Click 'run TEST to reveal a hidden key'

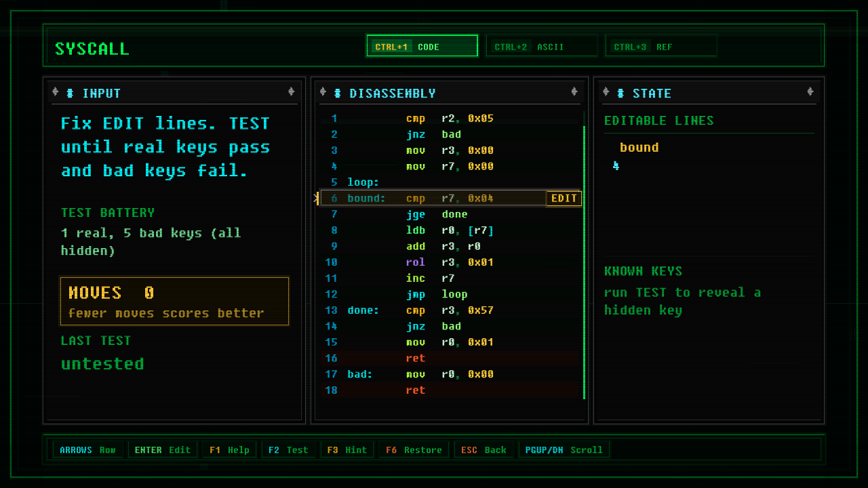682,302
